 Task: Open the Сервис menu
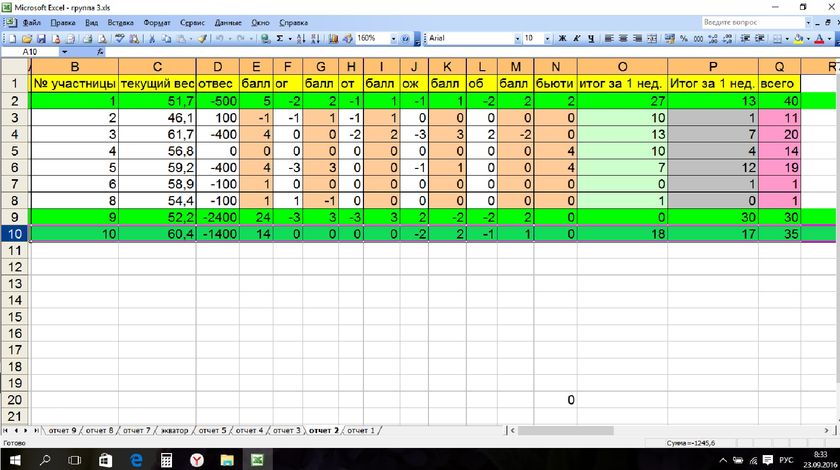coord(192,23)
